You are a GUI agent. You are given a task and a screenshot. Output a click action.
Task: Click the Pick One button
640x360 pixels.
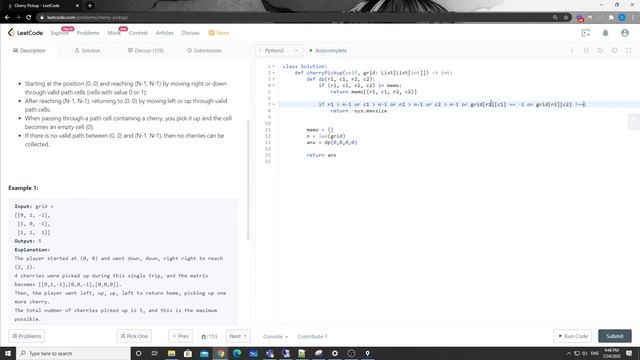(x=134, y=336)
